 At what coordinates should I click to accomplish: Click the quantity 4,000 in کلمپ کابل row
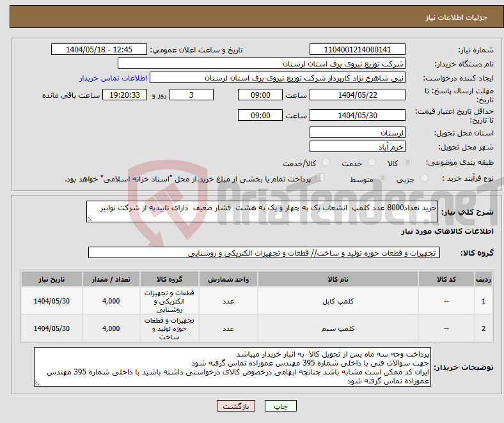pyautogui.click(x=111, y=301)
